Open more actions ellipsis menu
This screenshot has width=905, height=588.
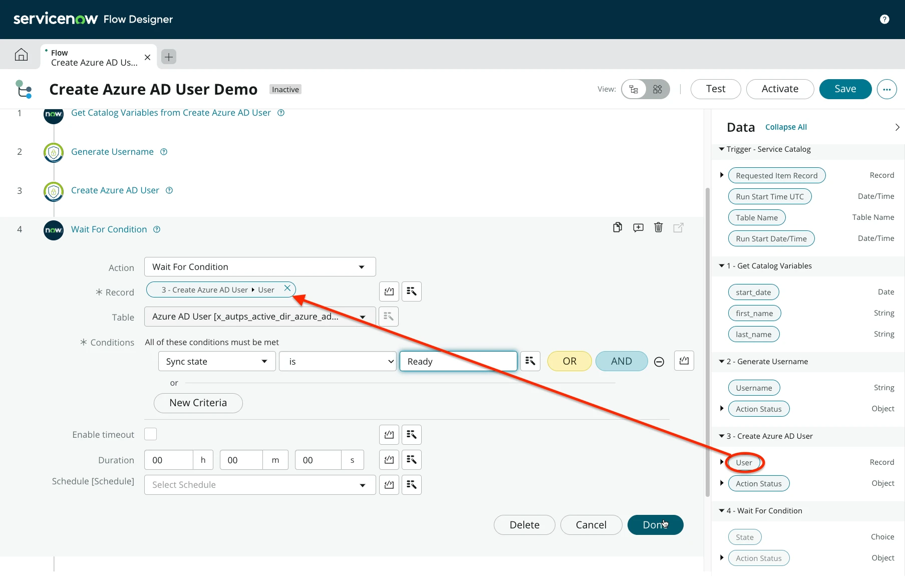tap(886, 89)
